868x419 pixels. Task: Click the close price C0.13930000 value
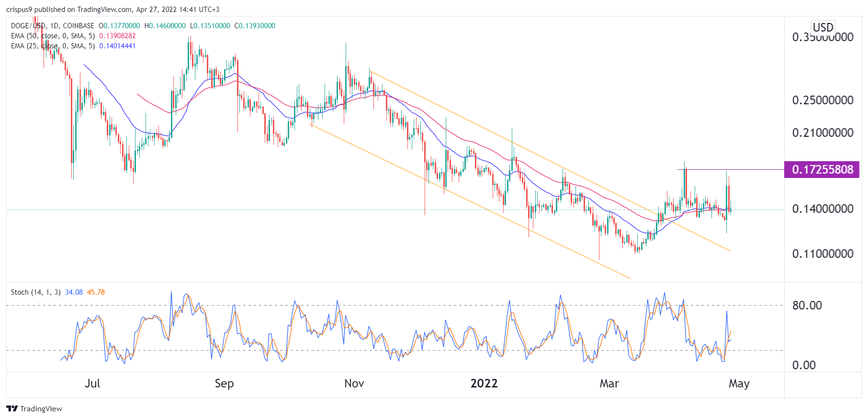pyautogui.click(x=255, y=26)
